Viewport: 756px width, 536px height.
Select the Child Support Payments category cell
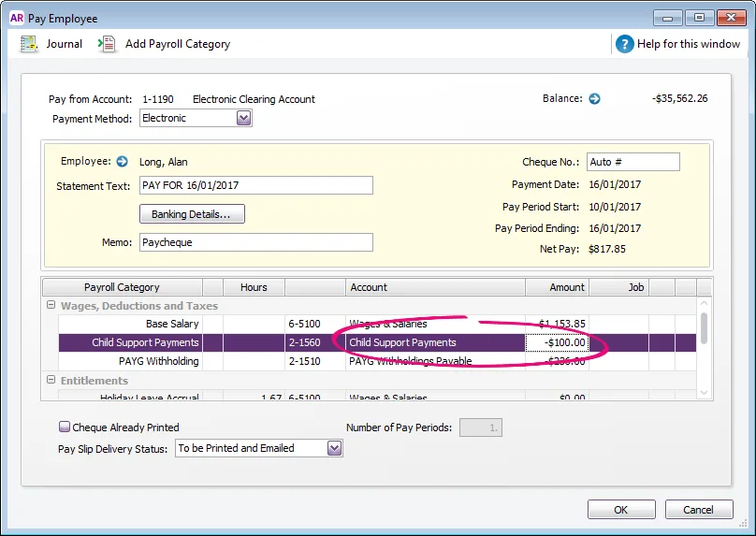(131, 342)
